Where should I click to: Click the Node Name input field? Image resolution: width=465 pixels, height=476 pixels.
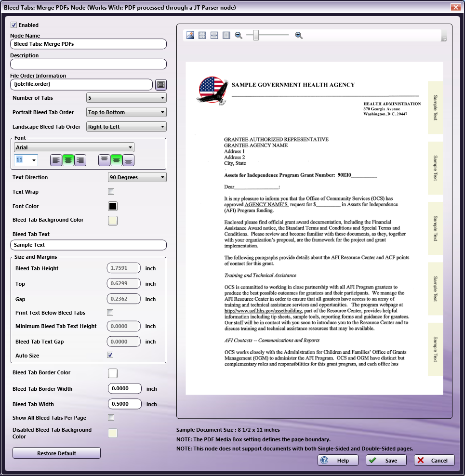(88, 44)
